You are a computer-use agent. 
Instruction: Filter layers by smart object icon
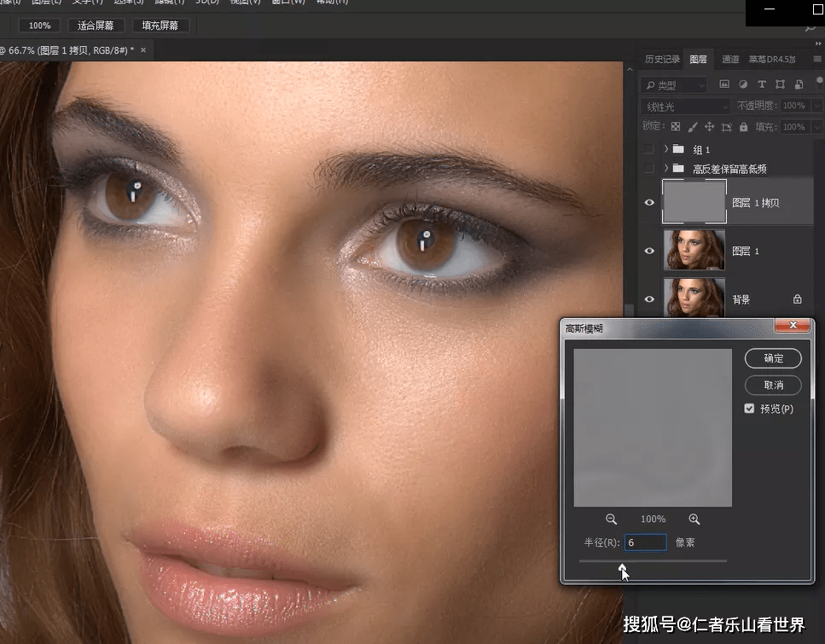pyautogui.click(x=799, y=84)
